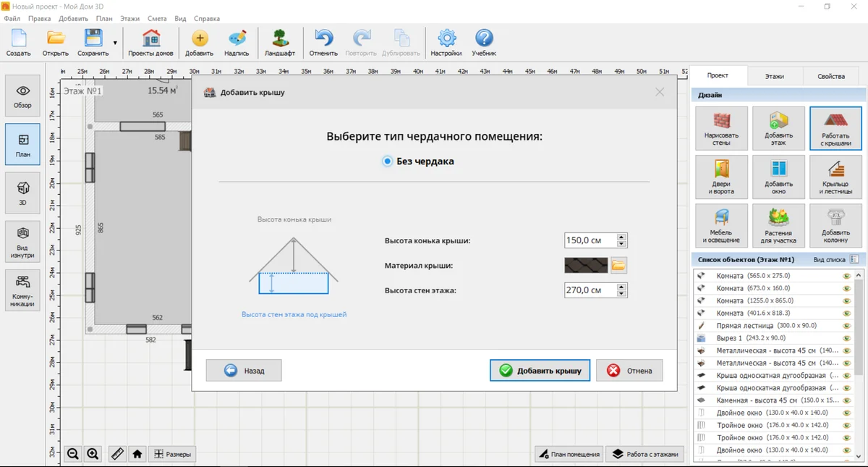Click the Коммуникации sidebar icon
868x467 pixels.
[22, 290]
